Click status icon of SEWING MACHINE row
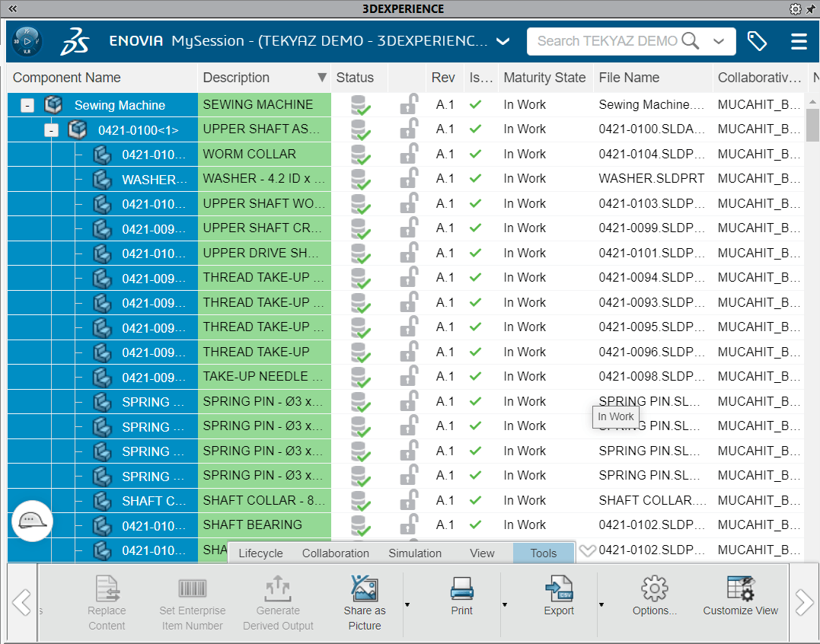This screenshot has width=820, height=644. pos(360,104)
